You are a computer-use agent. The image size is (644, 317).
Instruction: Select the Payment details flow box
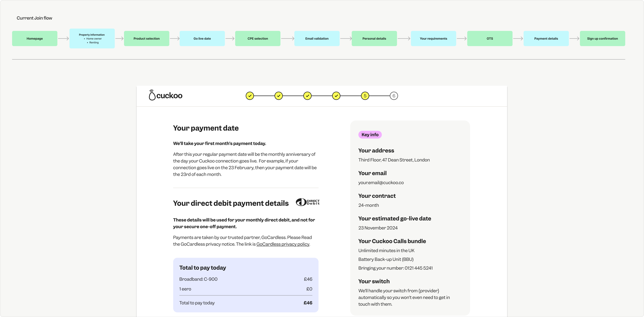click(x=546, y=38)
